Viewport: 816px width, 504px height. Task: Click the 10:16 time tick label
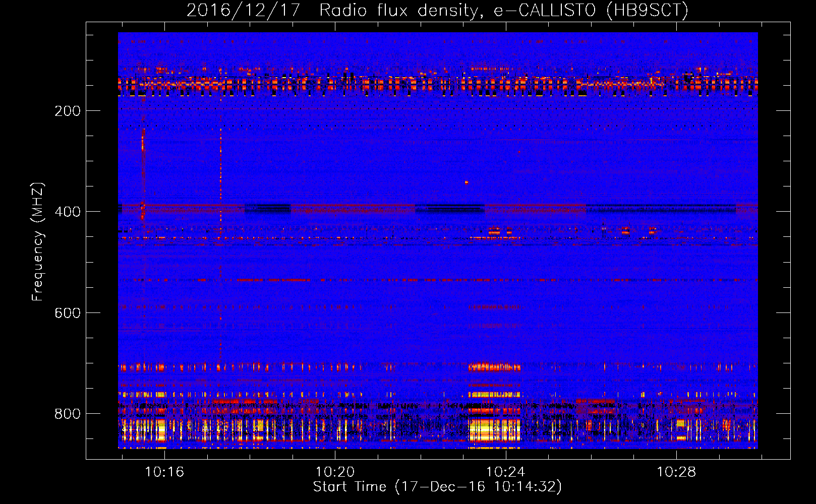(x=164, y=472)
